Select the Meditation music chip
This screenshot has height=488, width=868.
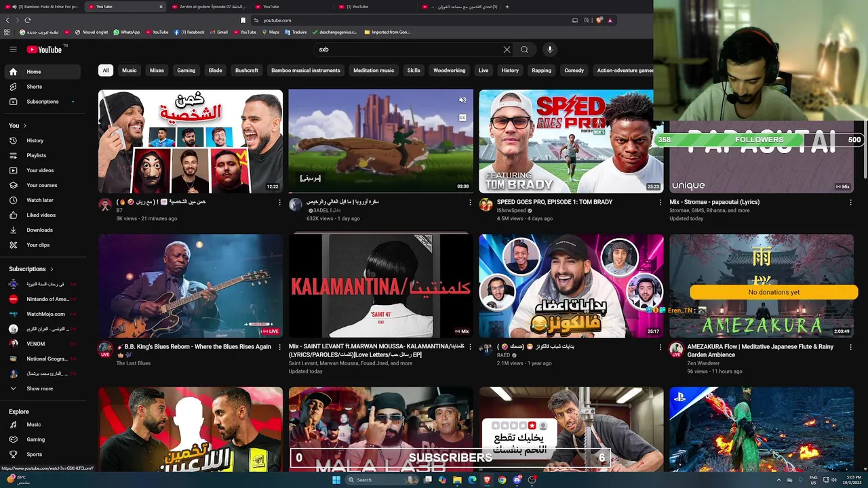point(374,70)
